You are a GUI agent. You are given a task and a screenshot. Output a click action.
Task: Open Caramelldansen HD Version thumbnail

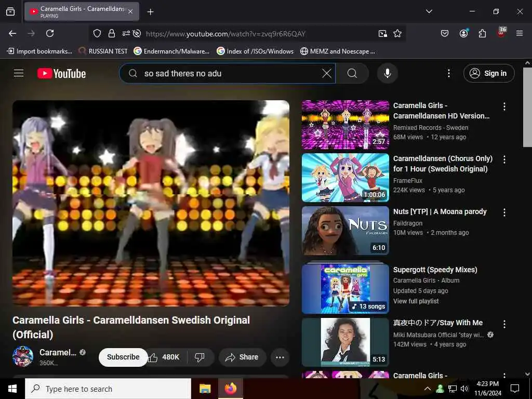pyautogui.click(x=345, y=125)
